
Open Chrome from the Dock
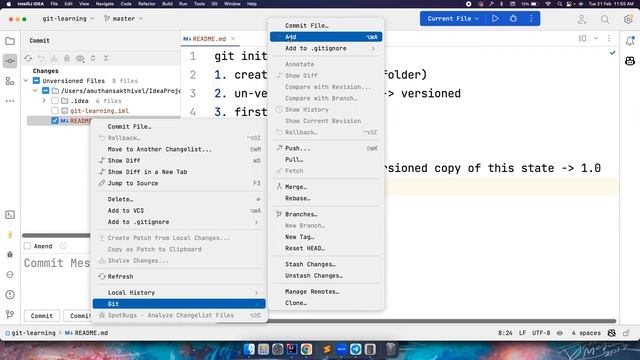pyautogui.click(x=307, y=349)
